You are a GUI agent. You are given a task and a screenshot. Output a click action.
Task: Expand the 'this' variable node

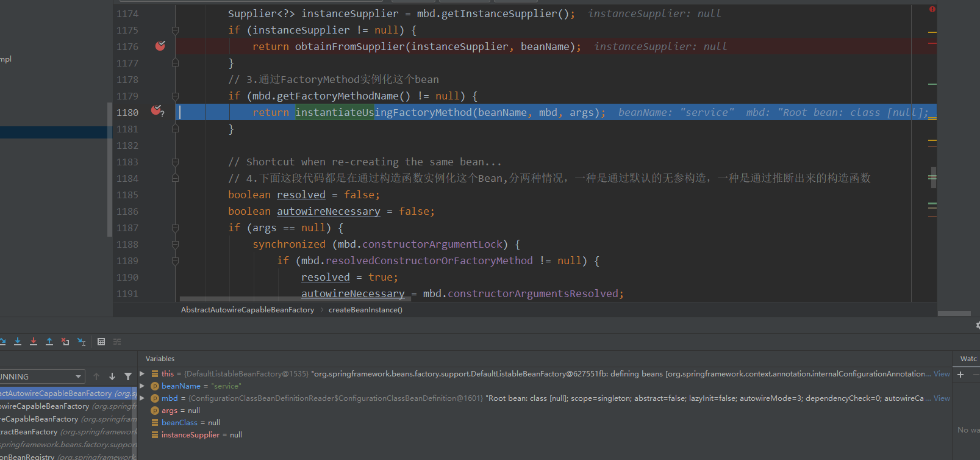(x=142, y=373)
